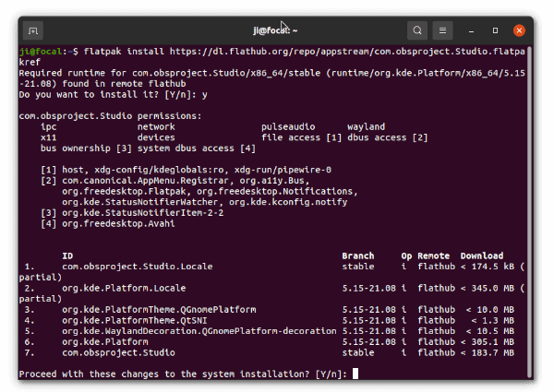
Task: Minimize the terminal window
Action: click(471, 31)
